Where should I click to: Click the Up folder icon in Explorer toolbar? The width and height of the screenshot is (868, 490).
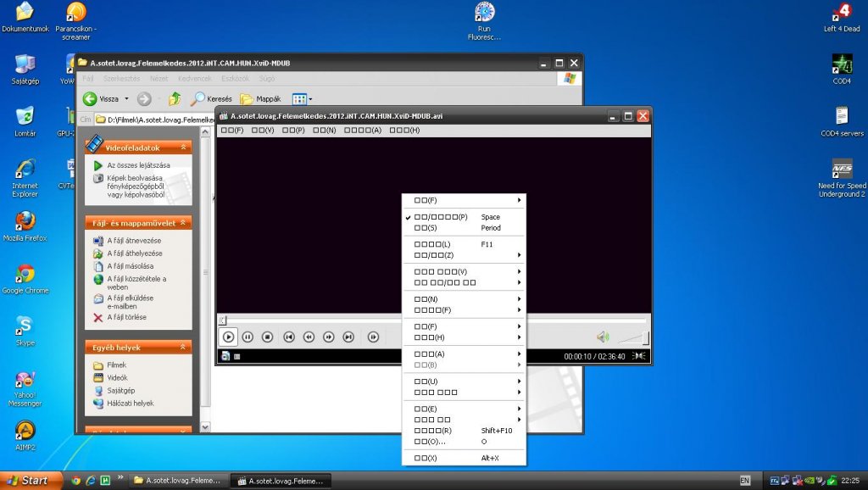175,98
